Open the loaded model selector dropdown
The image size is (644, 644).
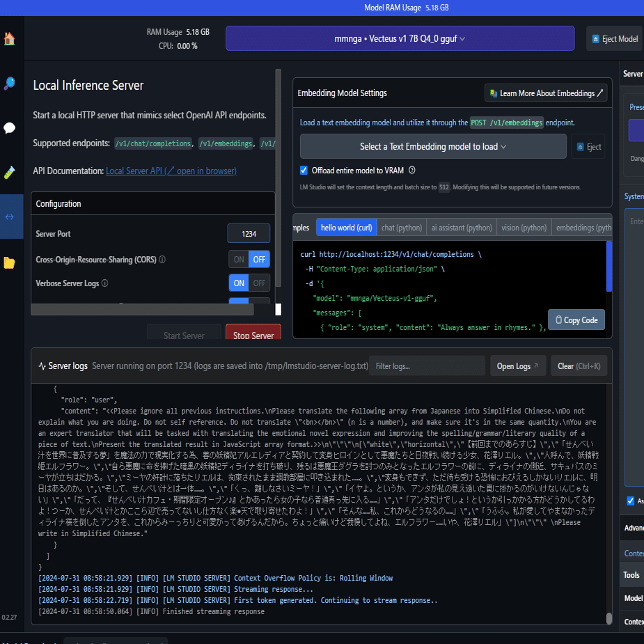(x=400, y=38)
